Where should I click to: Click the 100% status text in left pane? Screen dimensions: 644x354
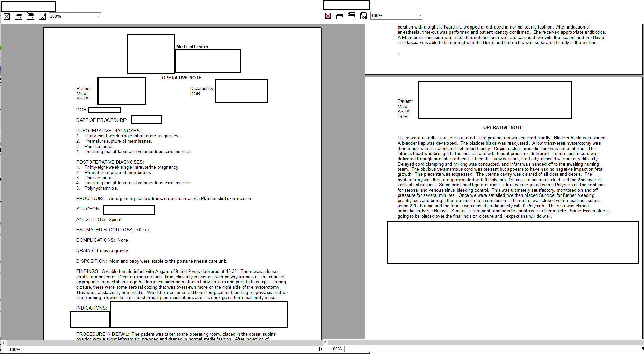15,349
